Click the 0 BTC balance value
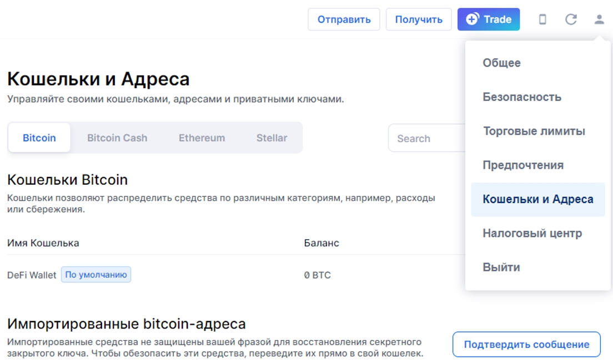Viewport: 613px width, 364px height. pyautogui.click(x=317, y=275)
